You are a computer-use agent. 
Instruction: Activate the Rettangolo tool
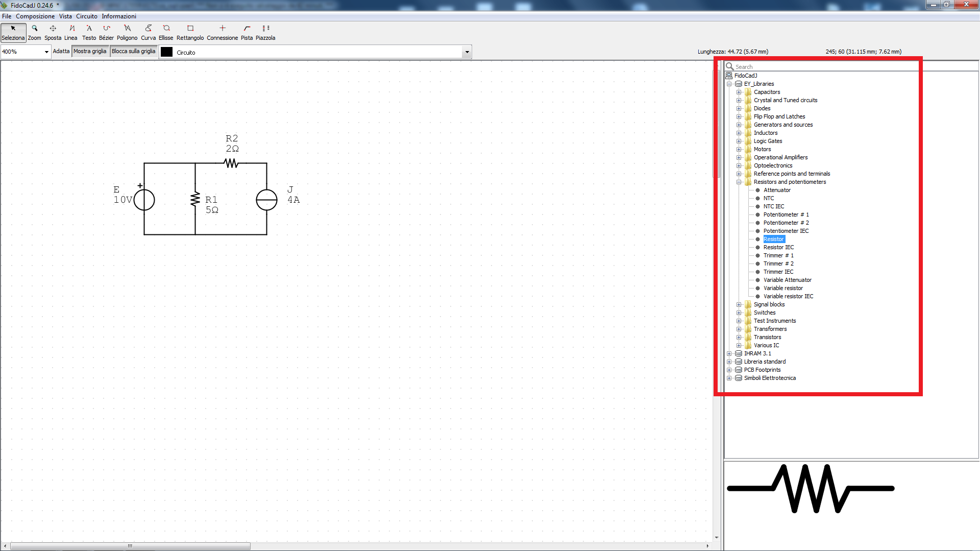coord(190,32)
